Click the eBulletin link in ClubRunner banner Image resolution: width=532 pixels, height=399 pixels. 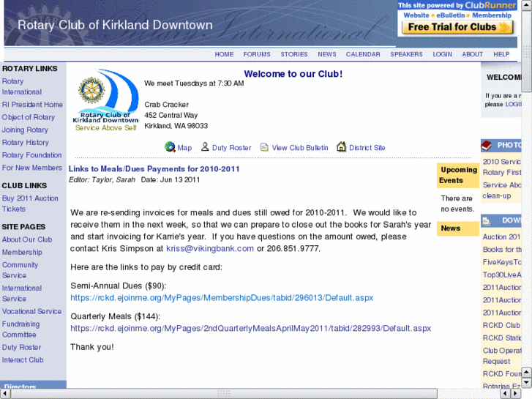pos(450,15)
